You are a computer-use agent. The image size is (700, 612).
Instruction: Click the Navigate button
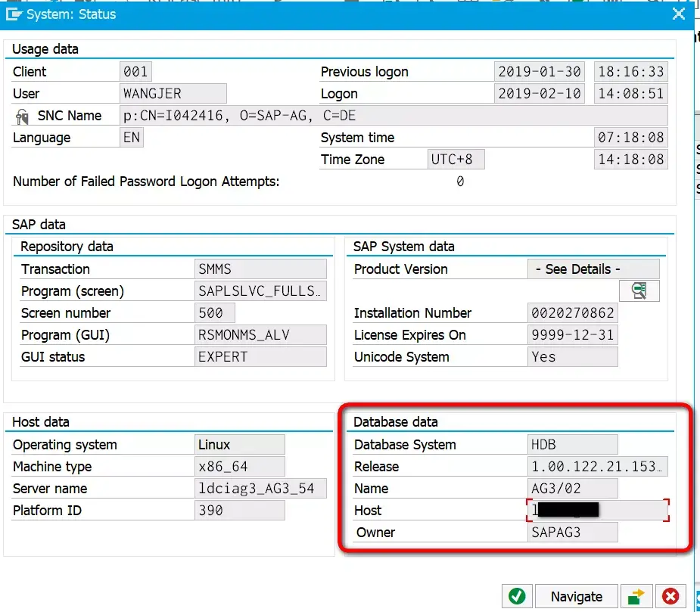pos(577,596)
